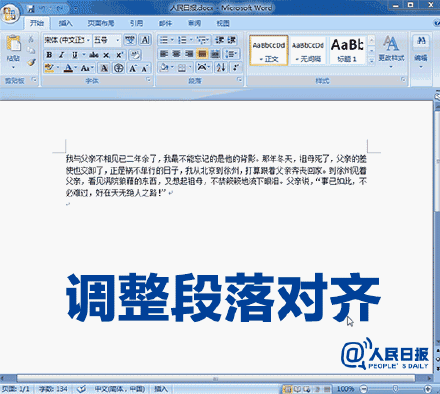
Task: Open the 引用 (References) tab
Action: [x=136, y=23]
